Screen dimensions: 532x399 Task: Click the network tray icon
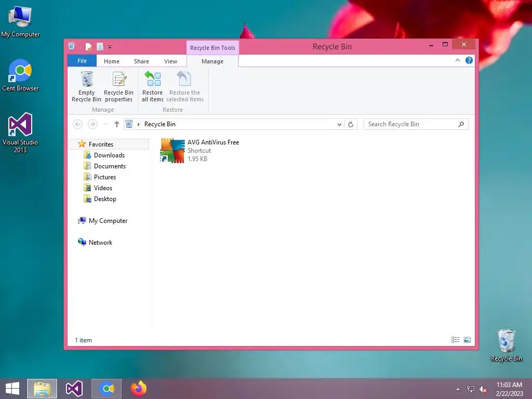[x=470, y=389]
